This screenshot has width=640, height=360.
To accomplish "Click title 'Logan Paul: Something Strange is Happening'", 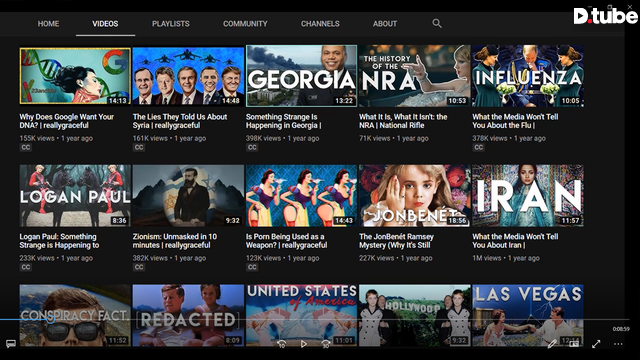I will [x=59, y=241].
